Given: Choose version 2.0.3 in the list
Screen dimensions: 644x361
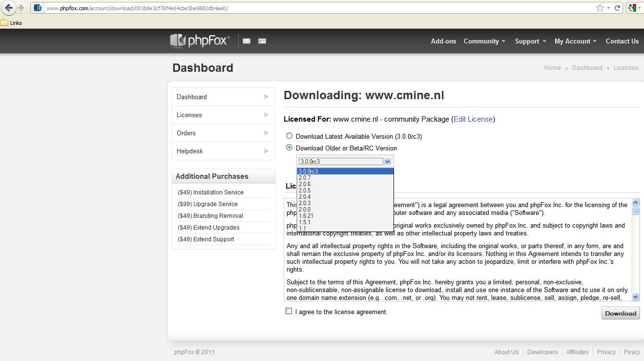Looking at the screenshot, I should coord(345,203).
